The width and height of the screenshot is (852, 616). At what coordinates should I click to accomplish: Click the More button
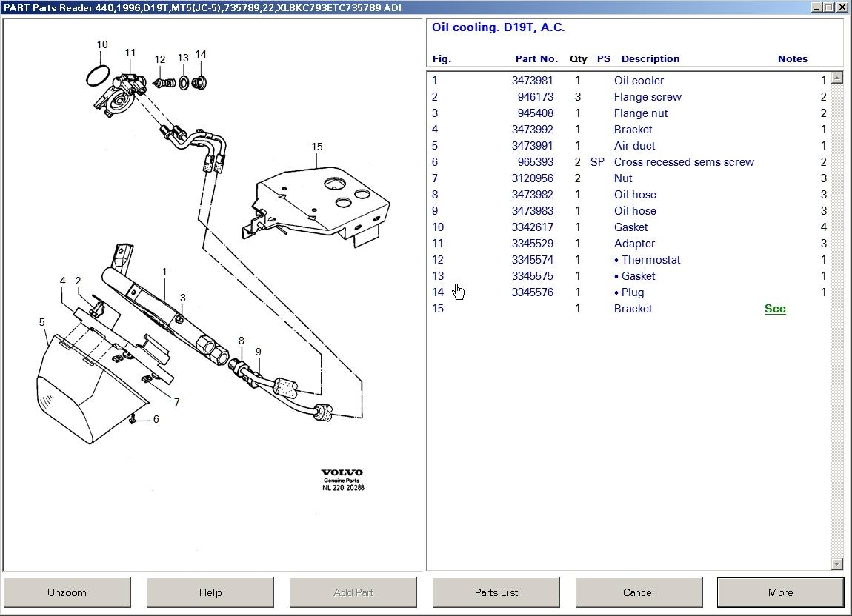(780, 592)
